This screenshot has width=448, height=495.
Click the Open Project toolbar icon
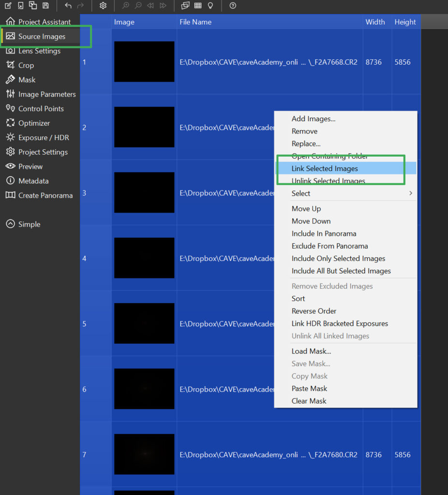[20, 5]
